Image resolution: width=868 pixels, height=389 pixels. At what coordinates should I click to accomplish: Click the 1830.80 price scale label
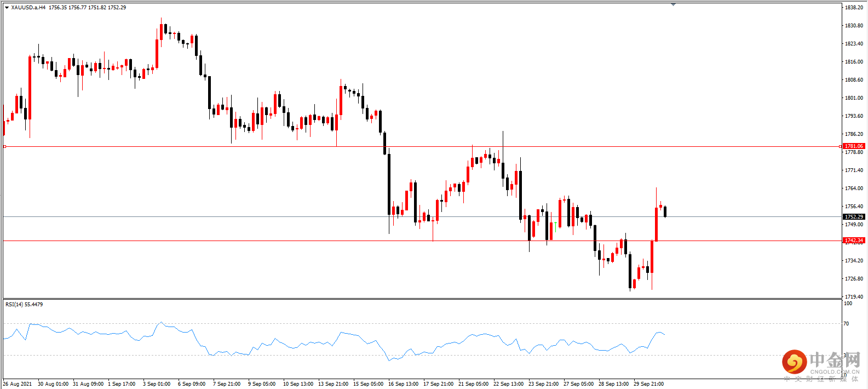pos(854,26)
